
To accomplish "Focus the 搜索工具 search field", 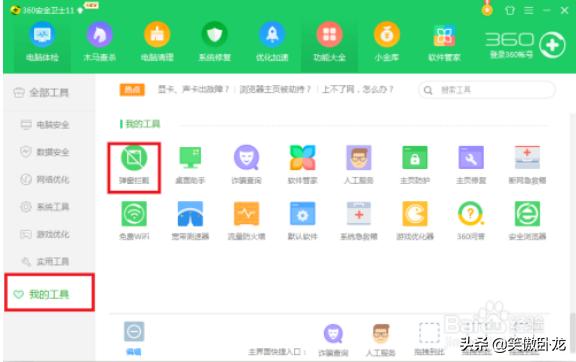I will 487,90.
